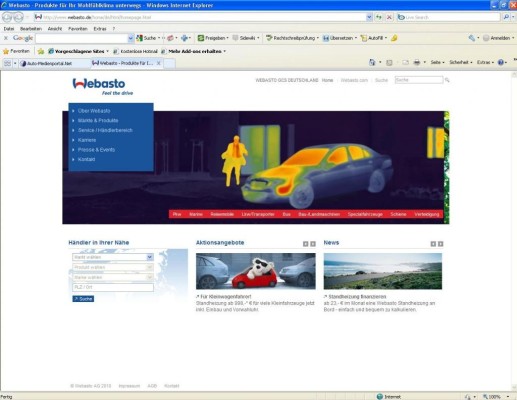The image size is (517, 400).
Task: Click the red toy car promotion thumbnail
Action: click(256, 271)
